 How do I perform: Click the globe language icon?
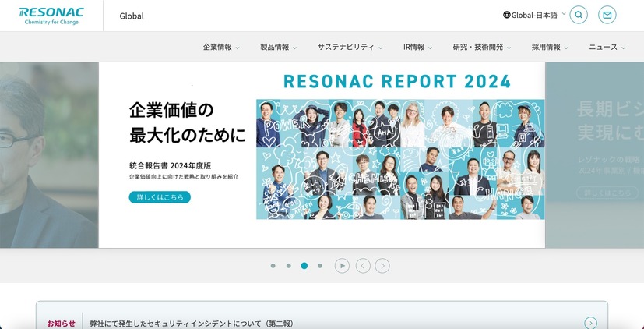(507, 15)
